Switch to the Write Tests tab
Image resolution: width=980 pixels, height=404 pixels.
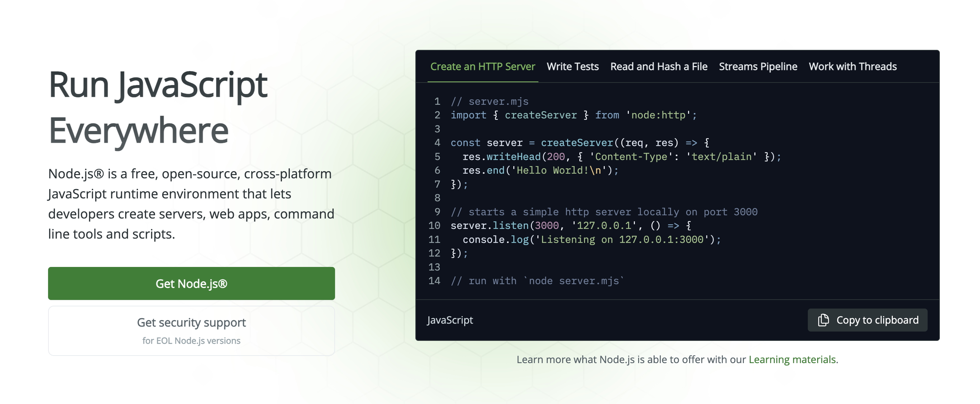(572, 67)
